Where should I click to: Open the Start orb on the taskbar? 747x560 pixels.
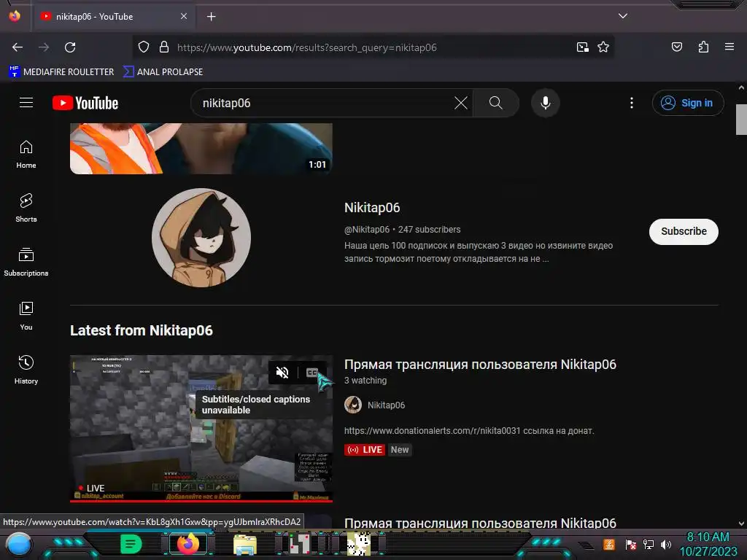point(18,544)
